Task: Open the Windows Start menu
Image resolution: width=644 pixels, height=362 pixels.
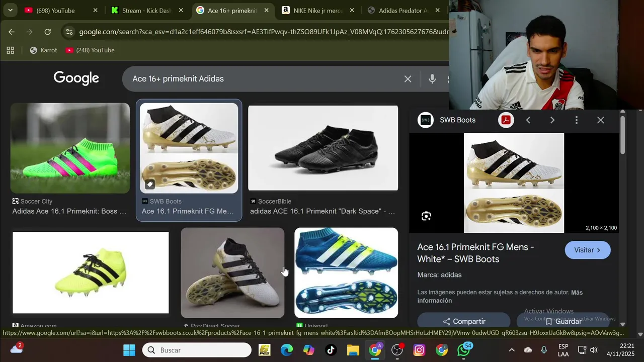Action: tap(129, 350)
